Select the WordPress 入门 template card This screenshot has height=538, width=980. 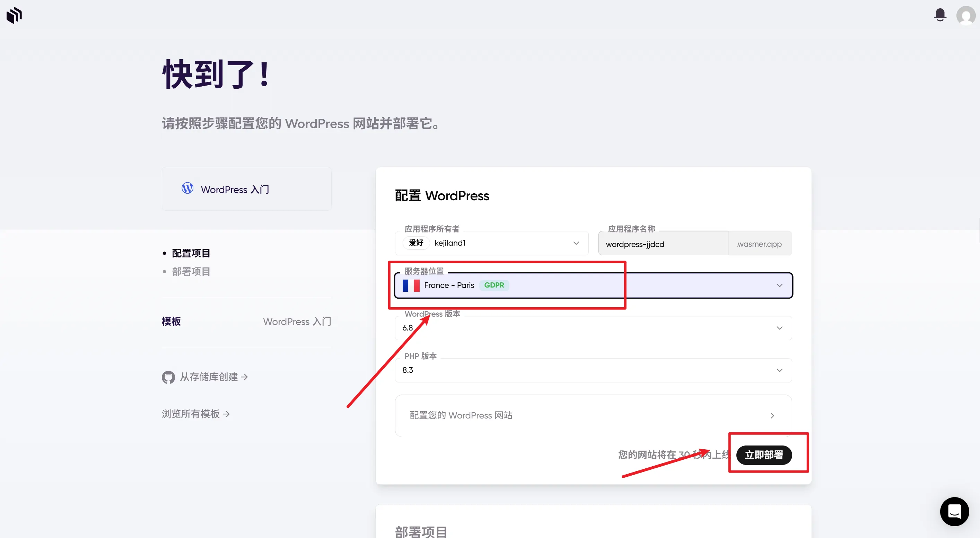point(246,189)
